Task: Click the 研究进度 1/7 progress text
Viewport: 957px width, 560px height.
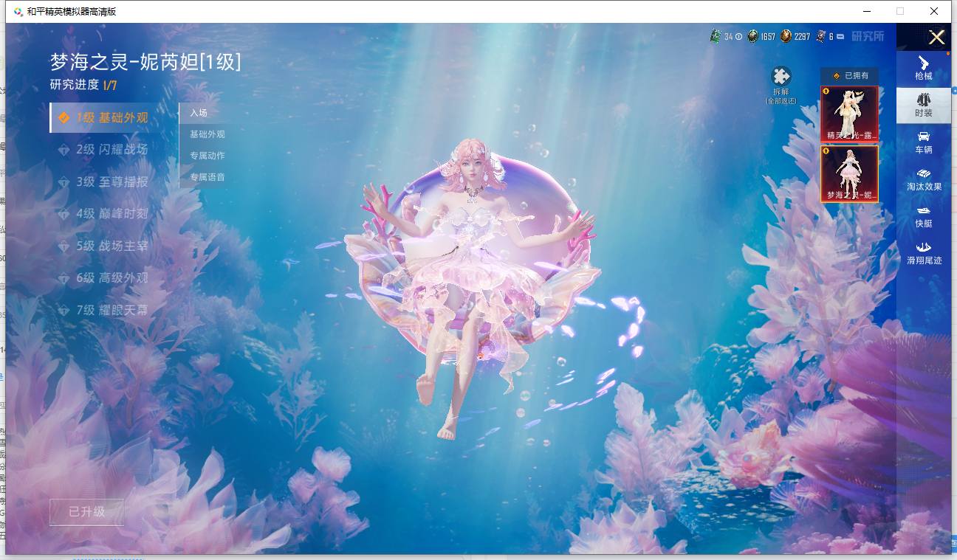Action: click(83, 85)
